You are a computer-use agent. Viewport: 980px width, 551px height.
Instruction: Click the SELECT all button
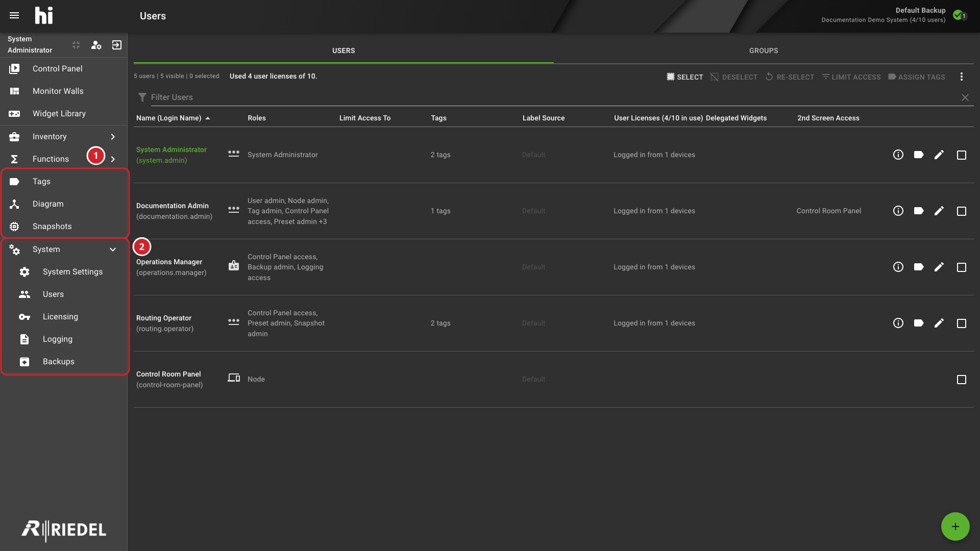tap(684, 77)
